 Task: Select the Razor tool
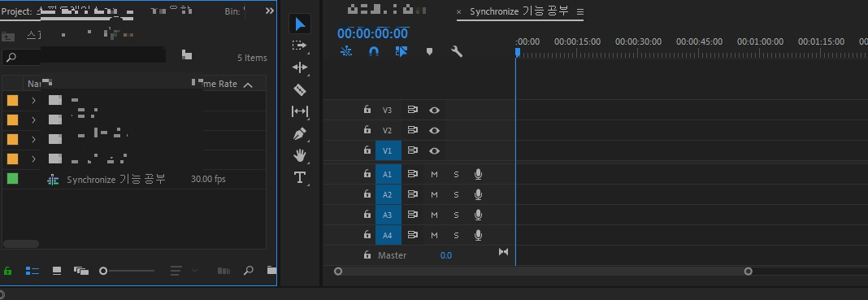[x=299, y=89]
